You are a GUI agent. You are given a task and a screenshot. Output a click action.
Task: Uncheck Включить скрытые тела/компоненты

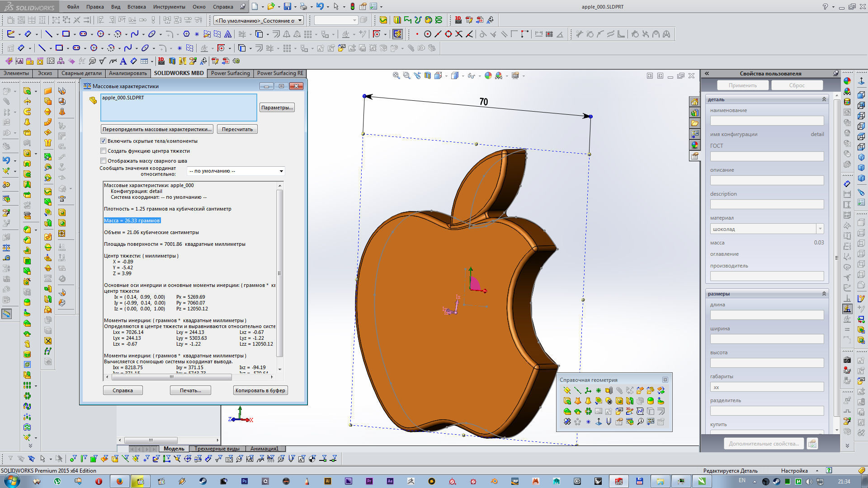tap(104, 141)
